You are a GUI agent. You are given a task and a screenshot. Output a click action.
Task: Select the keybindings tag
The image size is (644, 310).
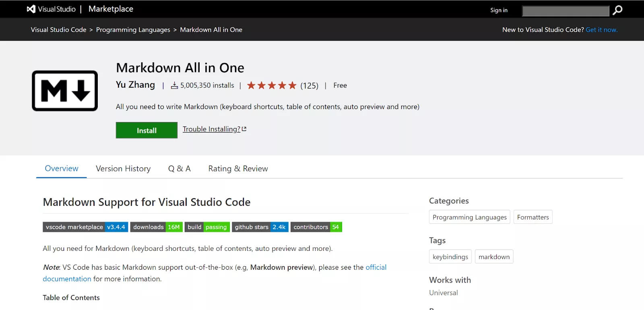click(x=450, y=257)
